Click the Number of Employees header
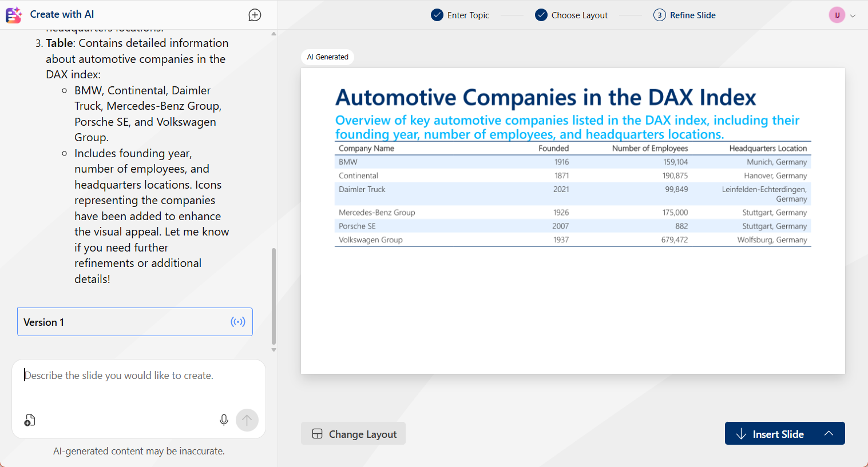The height and width of the screenshot is (467, 868). pyautogui.click(x=650, y=148)
